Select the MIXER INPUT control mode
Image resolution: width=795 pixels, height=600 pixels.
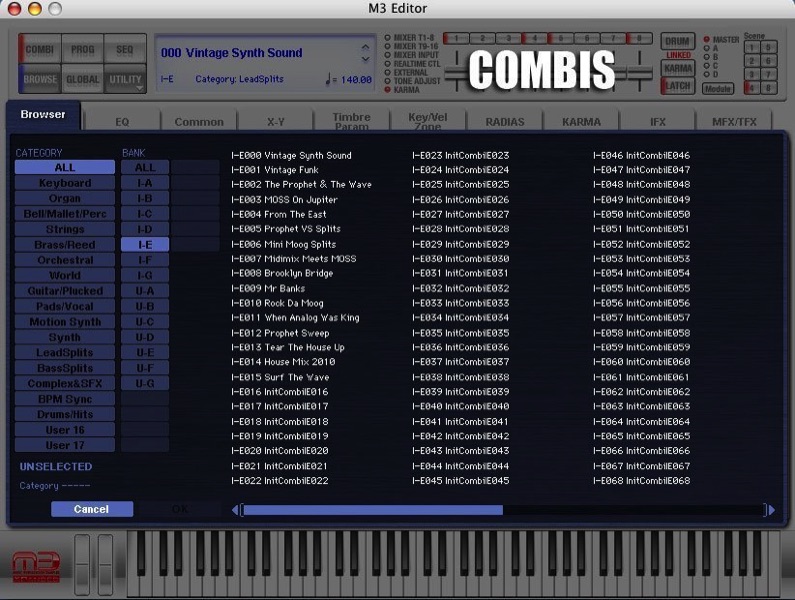pyautogui.click(x=387, y=55)
